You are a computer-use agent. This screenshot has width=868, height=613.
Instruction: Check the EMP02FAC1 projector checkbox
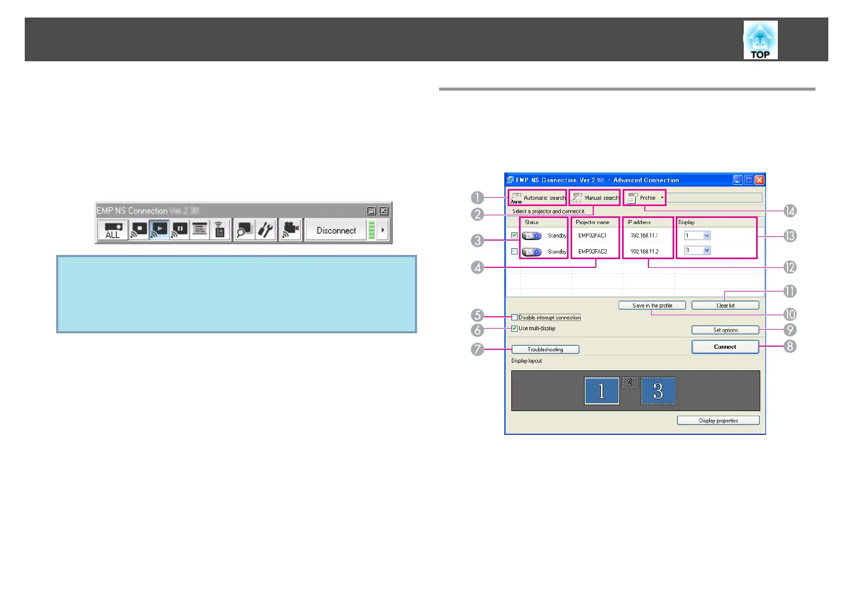(x=514, y=235)
